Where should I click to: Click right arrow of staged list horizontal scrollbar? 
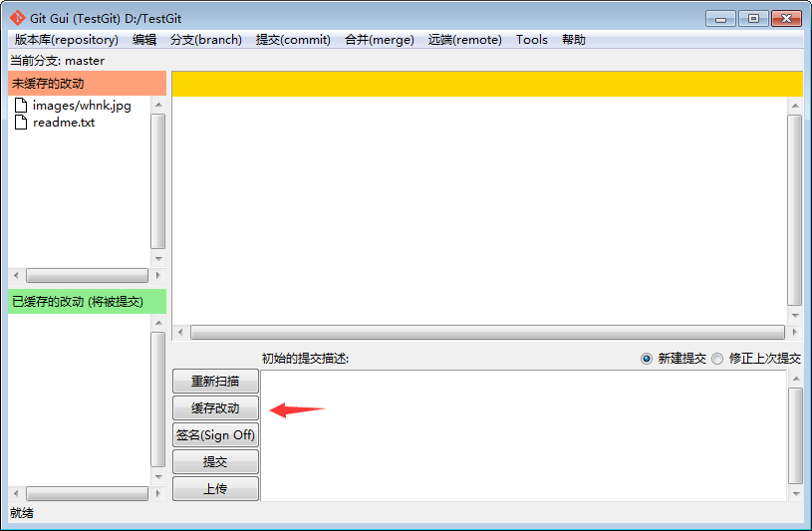pos(157,494)
